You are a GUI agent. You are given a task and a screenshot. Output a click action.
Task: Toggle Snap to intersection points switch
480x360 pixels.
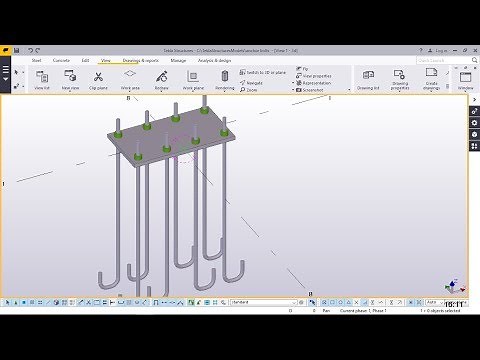tap(356, 302)
